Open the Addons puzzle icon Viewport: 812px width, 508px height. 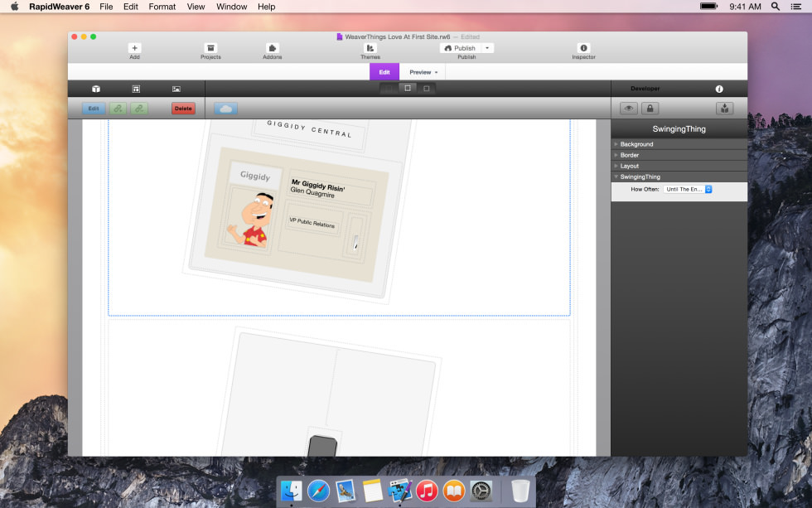(273, 48)
